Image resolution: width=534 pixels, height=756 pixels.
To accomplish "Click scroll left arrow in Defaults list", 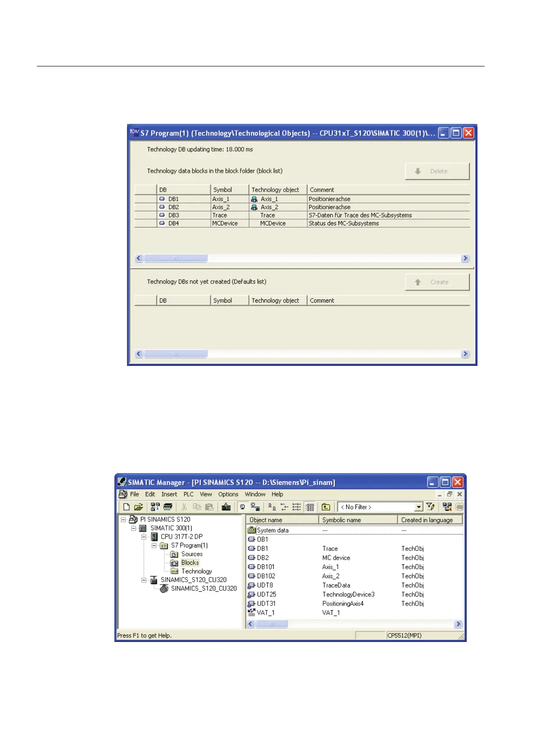I will (139, 354).
